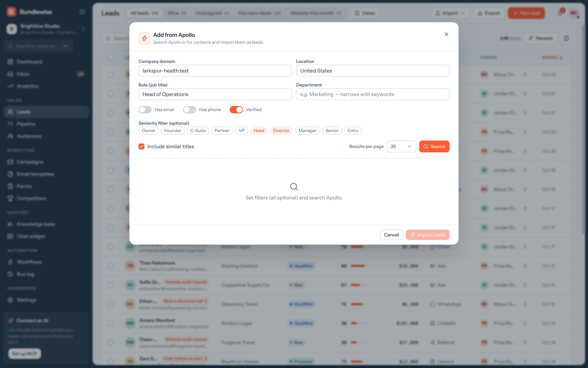Enable the Has email toggle

pos(145,109)
